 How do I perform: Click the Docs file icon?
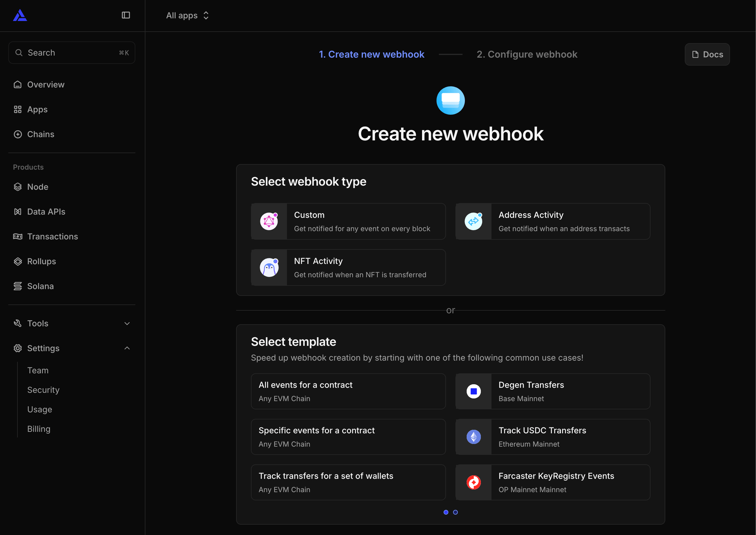point(695,54)
